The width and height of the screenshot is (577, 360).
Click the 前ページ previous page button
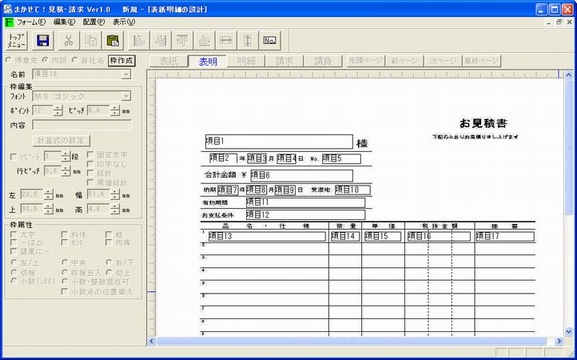click(x=404, y=61)
